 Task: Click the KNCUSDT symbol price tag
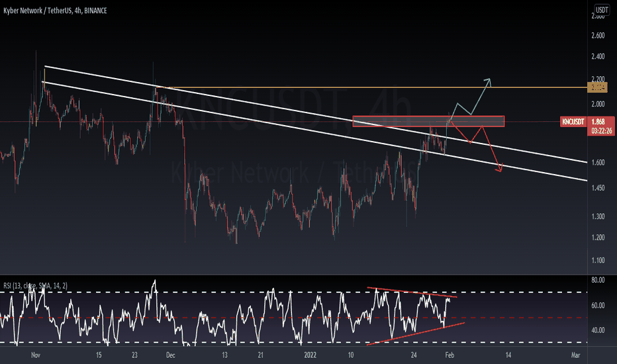[x=573, y=122]
